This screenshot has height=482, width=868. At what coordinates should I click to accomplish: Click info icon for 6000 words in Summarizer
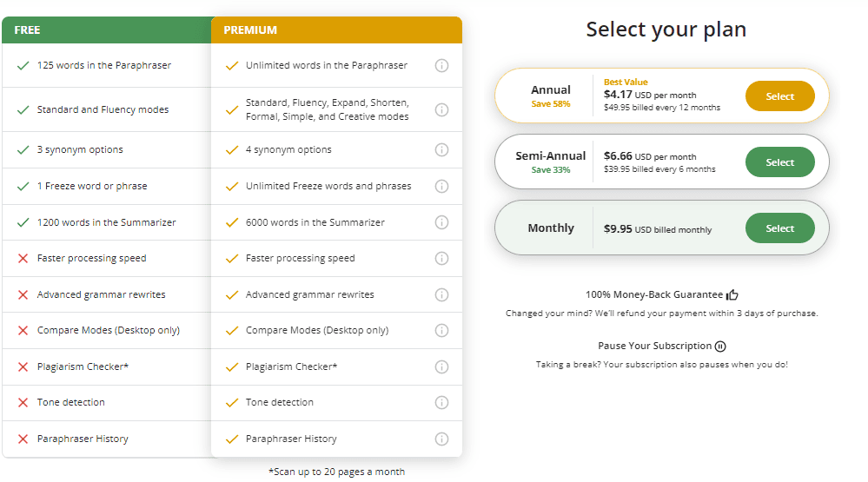pos(441,222)
